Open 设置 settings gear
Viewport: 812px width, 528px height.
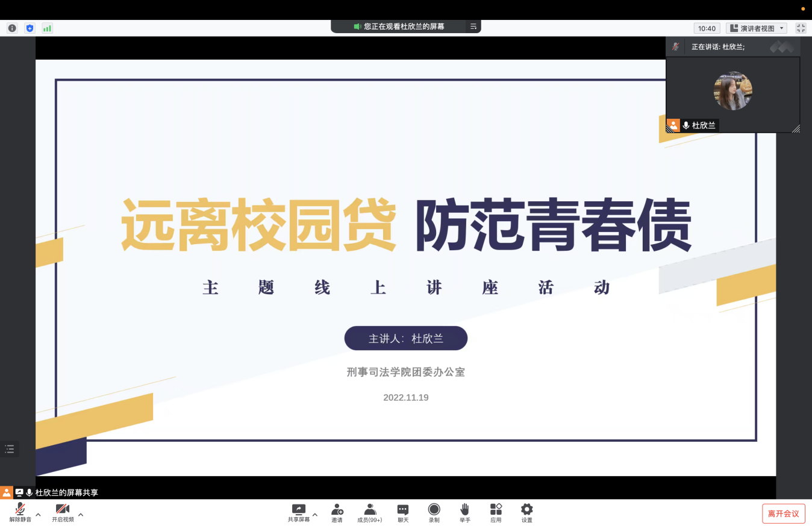pos(527,510)
